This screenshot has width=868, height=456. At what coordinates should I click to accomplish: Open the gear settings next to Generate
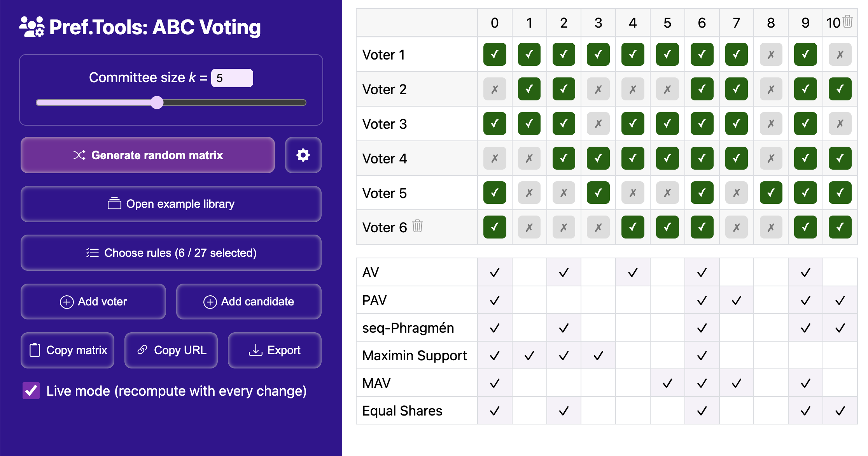[303, 155]
